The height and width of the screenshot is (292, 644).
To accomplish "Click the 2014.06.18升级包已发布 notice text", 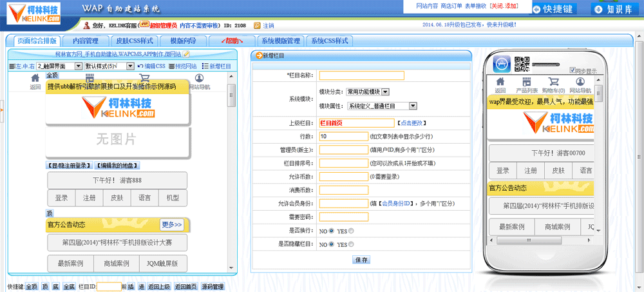I will (x=469, y=24).
